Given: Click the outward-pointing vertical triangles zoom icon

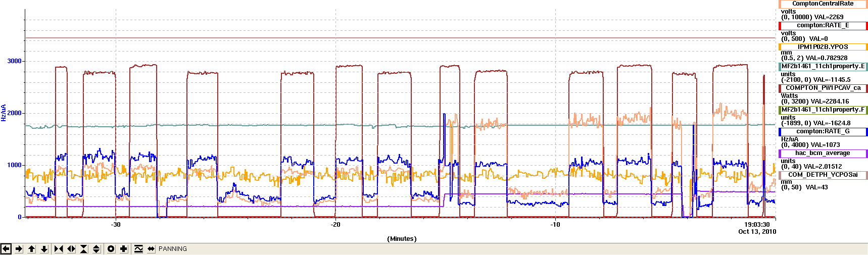Looking at the screenshot, I should (x=97, y=249).
